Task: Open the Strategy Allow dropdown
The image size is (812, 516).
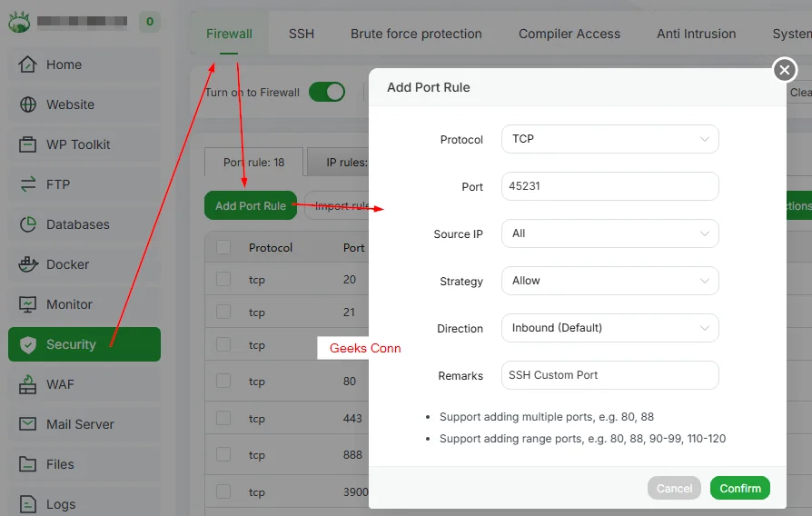Action: pyautogui.click(x=610, y=281)
